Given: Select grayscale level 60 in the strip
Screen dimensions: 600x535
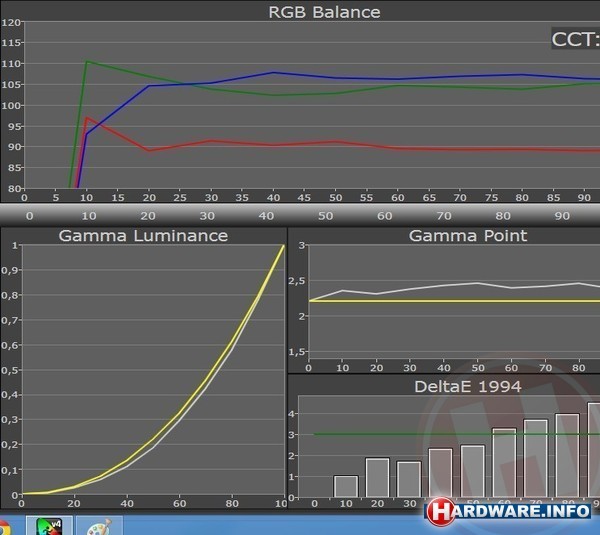Looking at the screenshot, I should pyautogui.click(x=385, y=216).
